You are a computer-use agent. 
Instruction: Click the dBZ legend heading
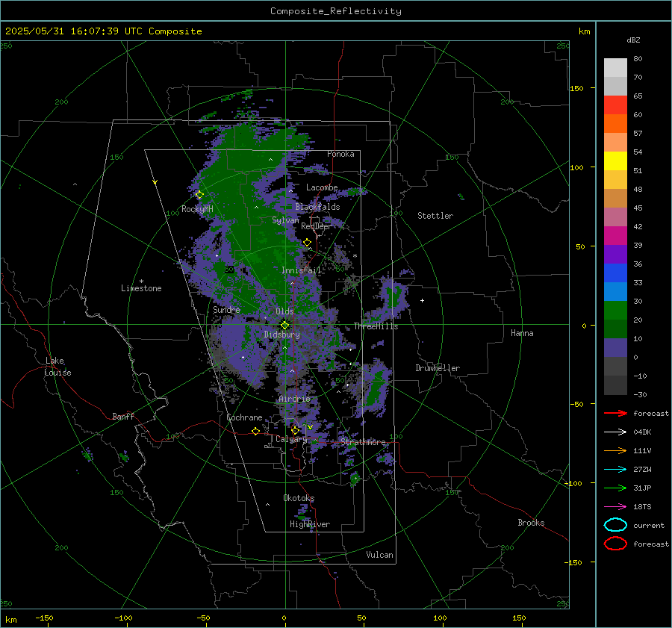(x=633, y=40)
